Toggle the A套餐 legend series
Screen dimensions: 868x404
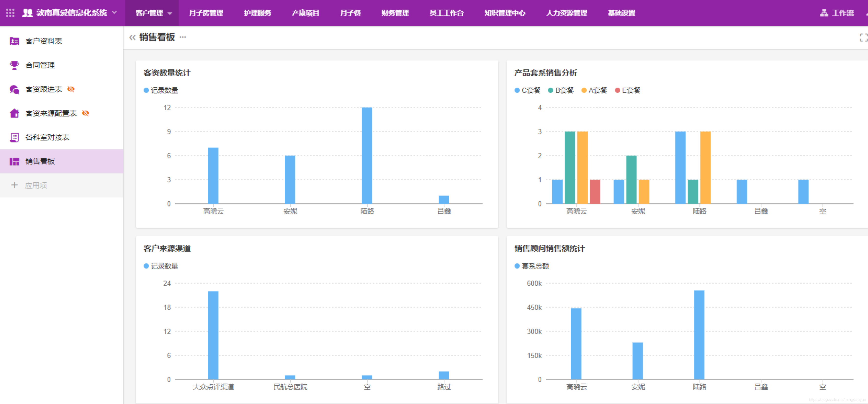pyautogui.click(x=594, y=90)
